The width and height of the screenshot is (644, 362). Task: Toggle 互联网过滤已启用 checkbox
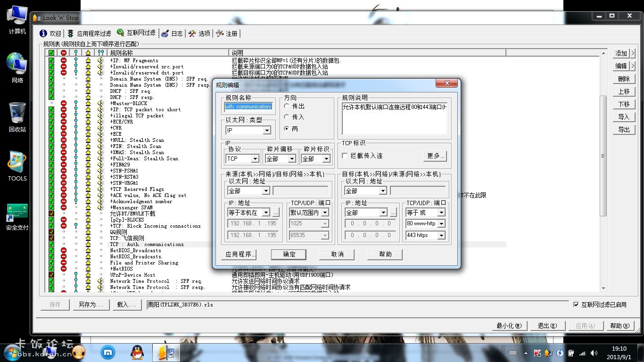point(576,304)
